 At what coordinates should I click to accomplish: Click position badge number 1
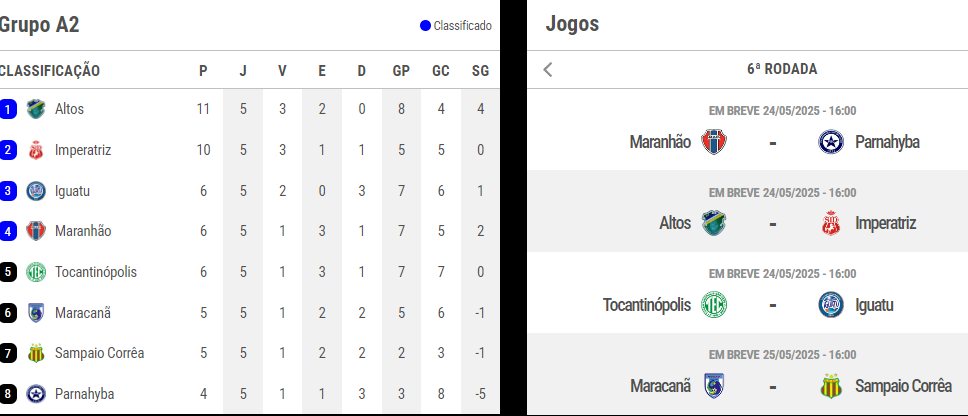pyautogui.click(x=8, y=109)
